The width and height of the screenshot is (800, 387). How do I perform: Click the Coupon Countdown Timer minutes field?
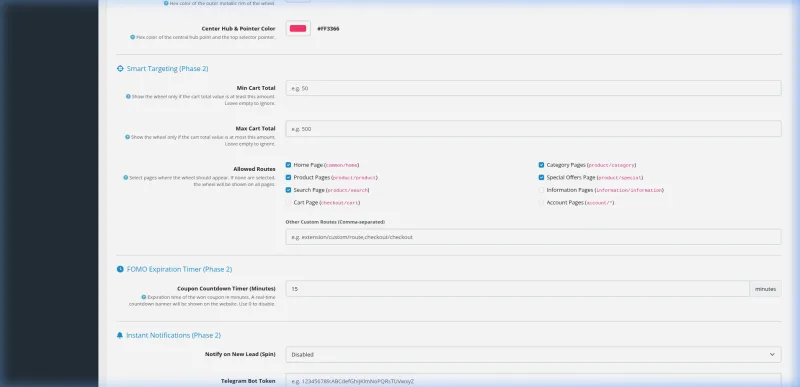(517, 289)
